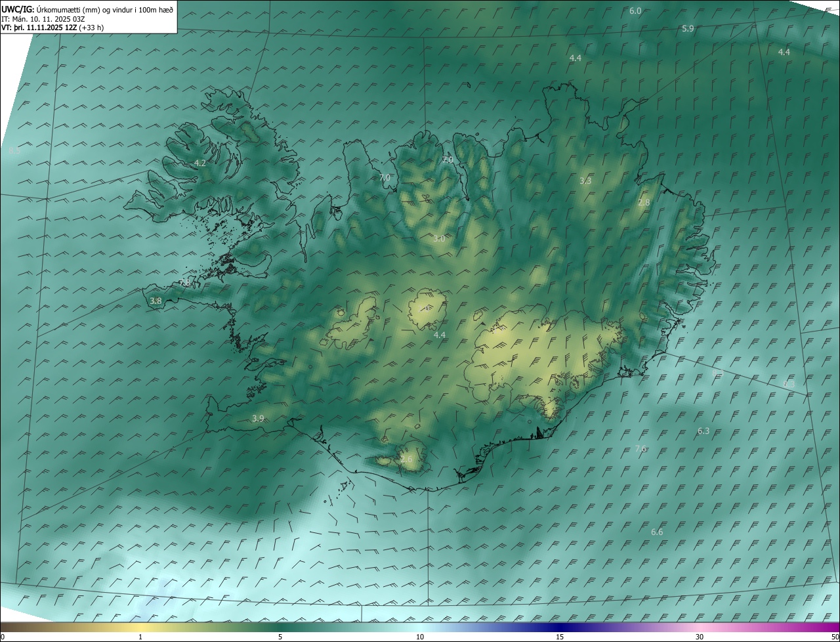The height and width of the screenshot is (642, 840).
Task: Click the legend tick label 5
Action: coord(280,637)
